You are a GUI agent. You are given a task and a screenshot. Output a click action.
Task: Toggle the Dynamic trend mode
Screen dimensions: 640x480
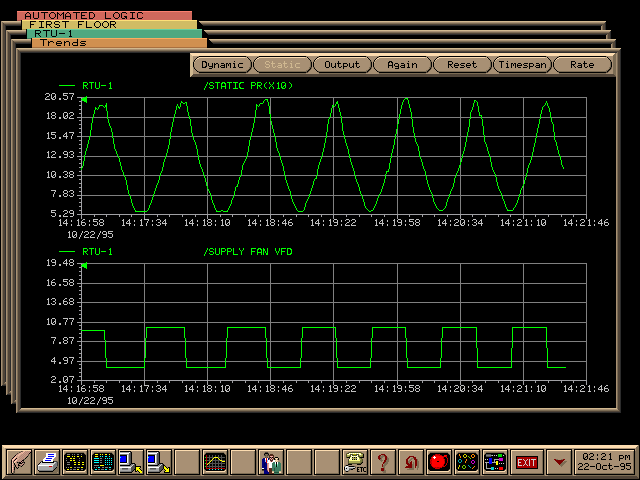pyautogui.click(x=221, y=65)
